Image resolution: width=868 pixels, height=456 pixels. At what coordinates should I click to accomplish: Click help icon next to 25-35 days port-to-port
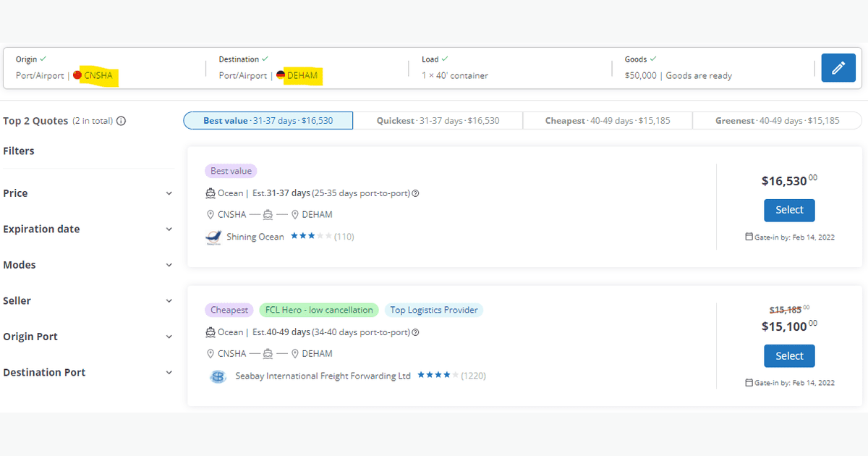point(416,193)
